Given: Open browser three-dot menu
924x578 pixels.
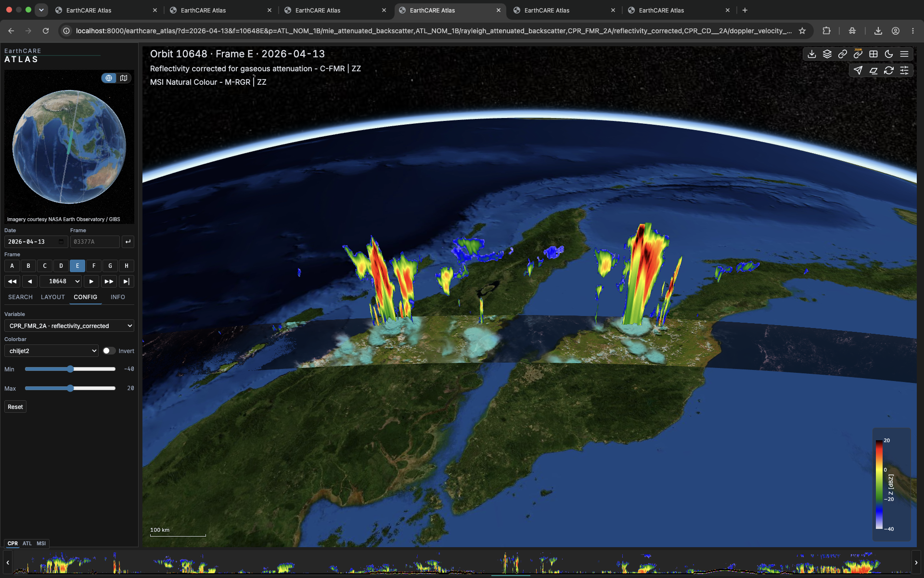Looking at the screenshot, I should coord(913,31).
